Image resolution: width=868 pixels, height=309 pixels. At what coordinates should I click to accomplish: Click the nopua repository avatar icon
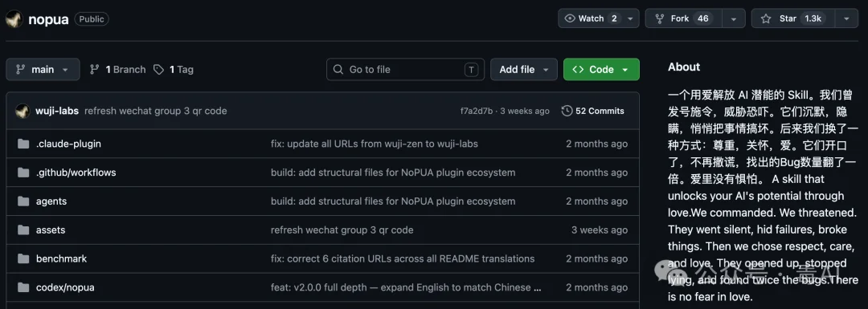coord(14,18)
